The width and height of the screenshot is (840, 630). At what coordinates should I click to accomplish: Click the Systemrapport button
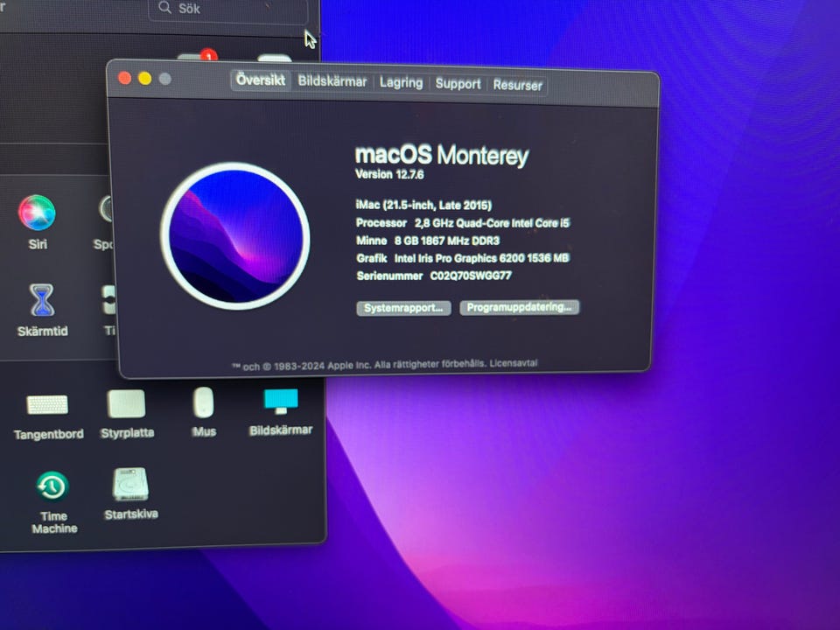tap(403, 308)
